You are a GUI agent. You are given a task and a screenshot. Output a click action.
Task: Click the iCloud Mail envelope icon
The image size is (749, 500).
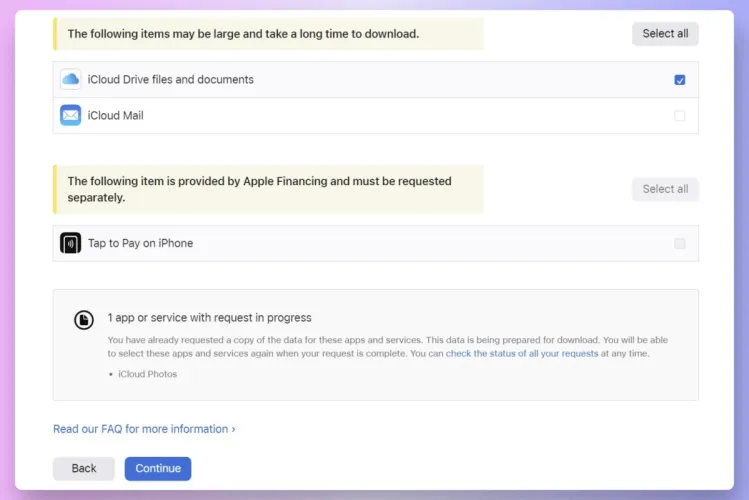click(x=70, y=116)
